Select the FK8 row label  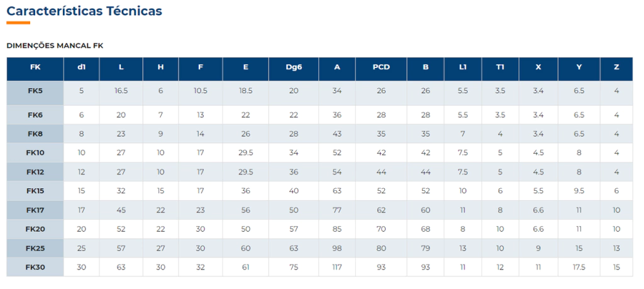pos(35,134)
